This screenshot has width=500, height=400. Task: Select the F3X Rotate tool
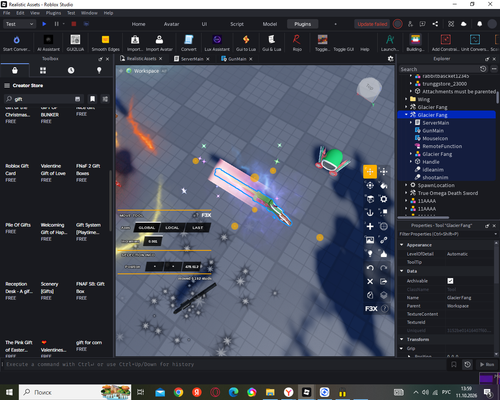click(370, 185)
